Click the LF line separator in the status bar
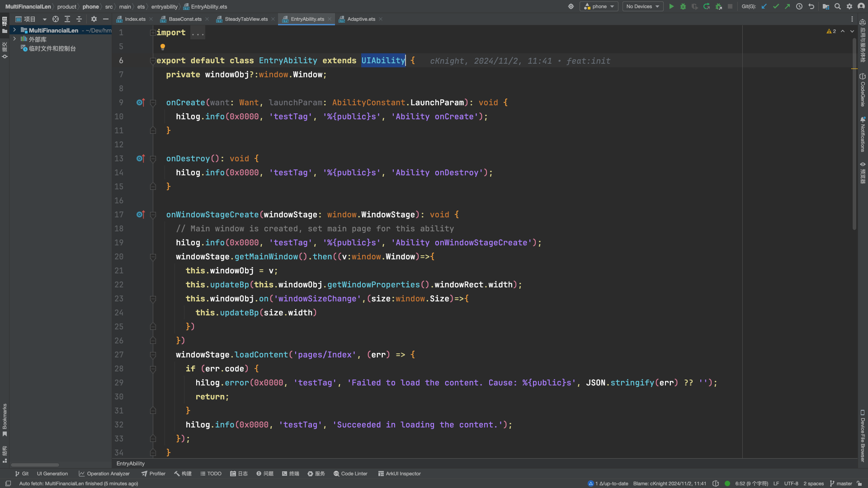Viewport: 868px width, 488px height. 776,483
